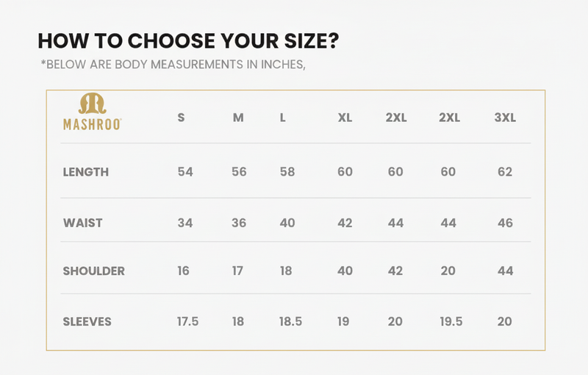Click the shoulder value 16 for size S
The height and width of the screenshot is (375, 588).
pyautogui.click(x=183, y=271)
